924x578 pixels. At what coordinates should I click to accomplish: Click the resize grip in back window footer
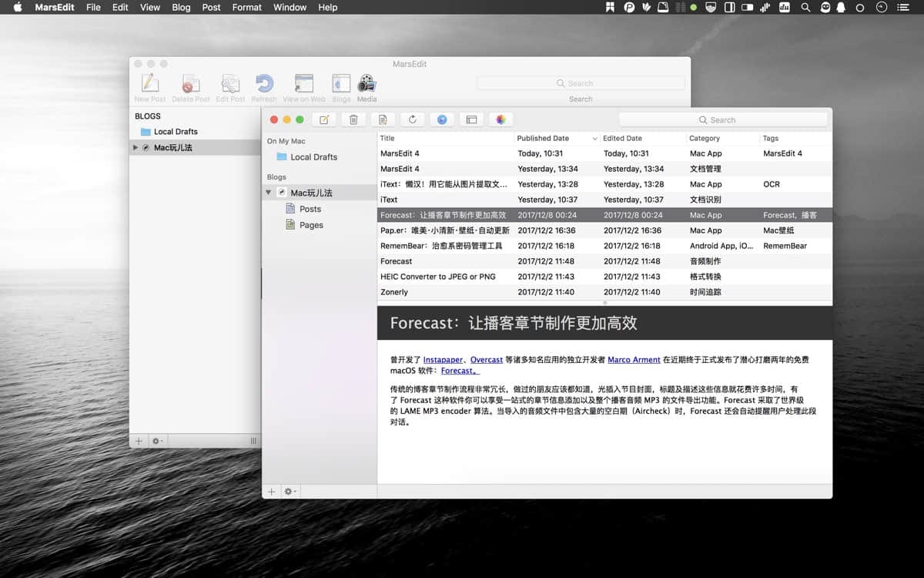click(x=253, y=441)
